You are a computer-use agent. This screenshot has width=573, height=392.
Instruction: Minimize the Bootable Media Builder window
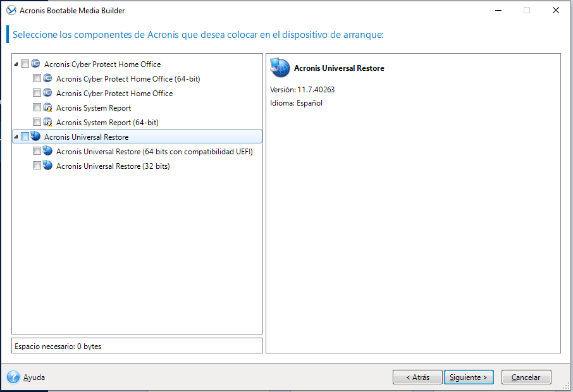(498, 10)
